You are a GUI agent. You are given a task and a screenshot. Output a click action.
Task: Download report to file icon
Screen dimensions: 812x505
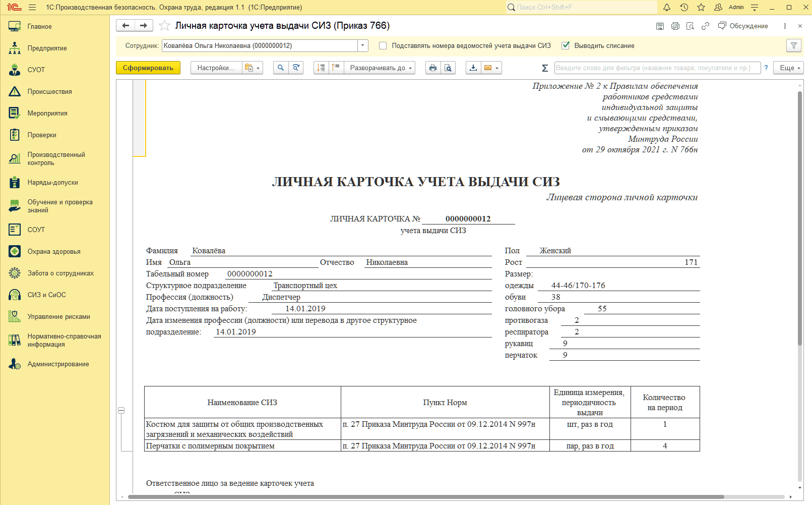coord(473,68)
